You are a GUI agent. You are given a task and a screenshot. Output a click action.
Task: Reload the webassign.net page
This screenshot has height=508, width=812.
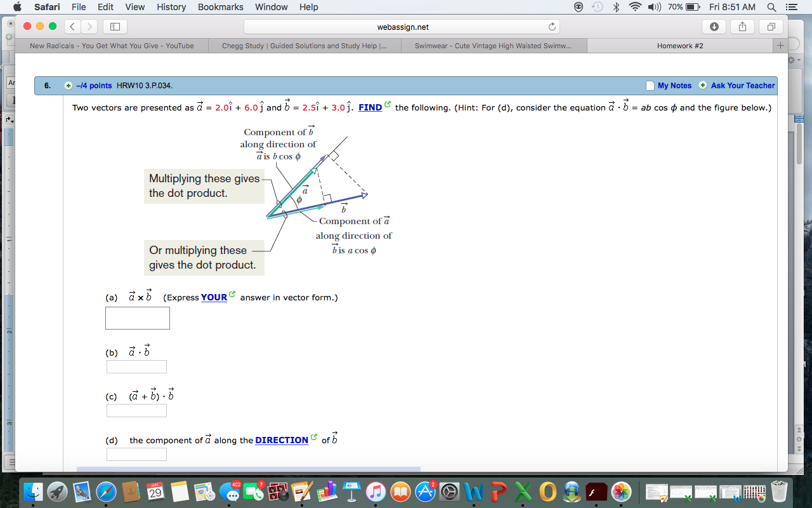(551, 27)
